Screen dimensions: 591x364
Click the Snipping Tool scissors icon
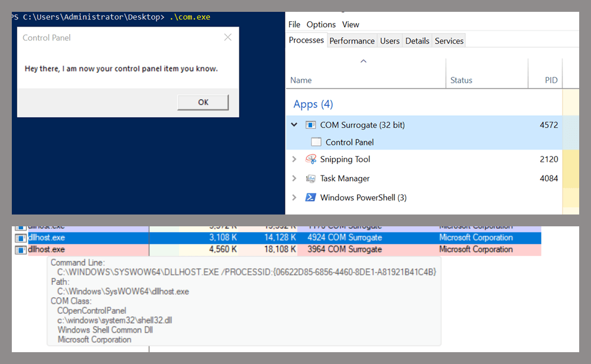coord(311,160)
